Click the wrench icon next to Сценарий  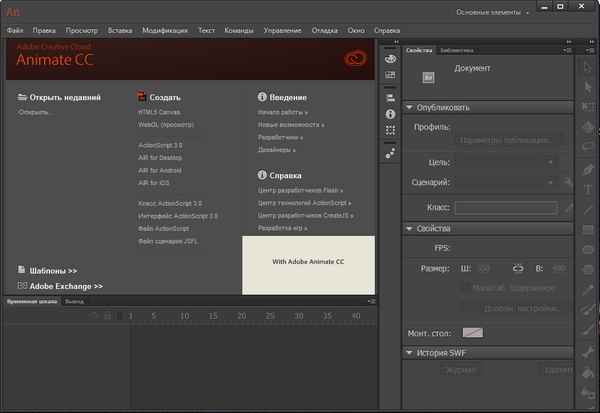click(x=569, y=183)
